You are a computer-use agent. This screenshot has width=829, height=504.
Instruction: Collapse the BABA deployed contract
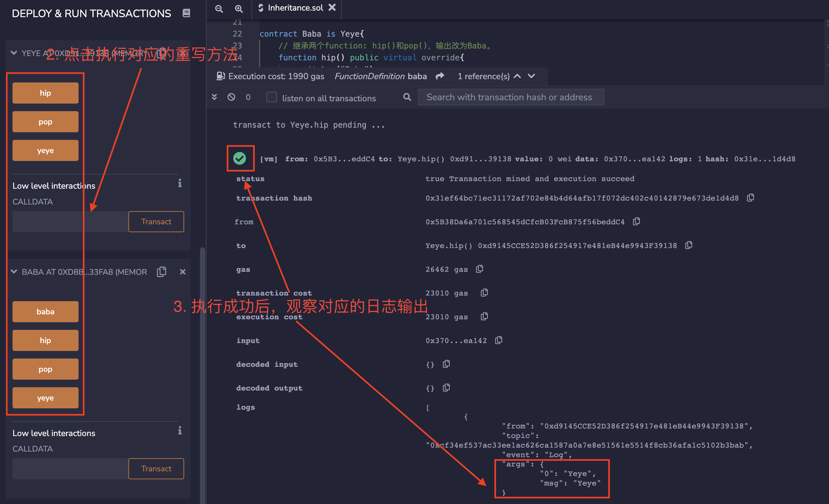(x=14, y=272)
